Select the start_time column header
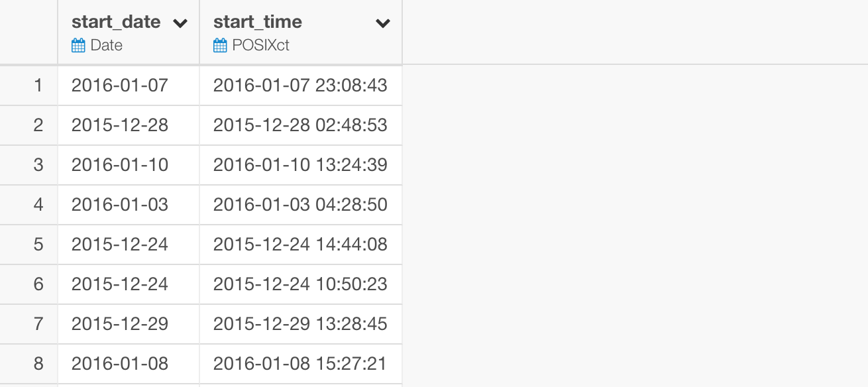This screenshot has height=387, width=868. [x=301, y=32]
